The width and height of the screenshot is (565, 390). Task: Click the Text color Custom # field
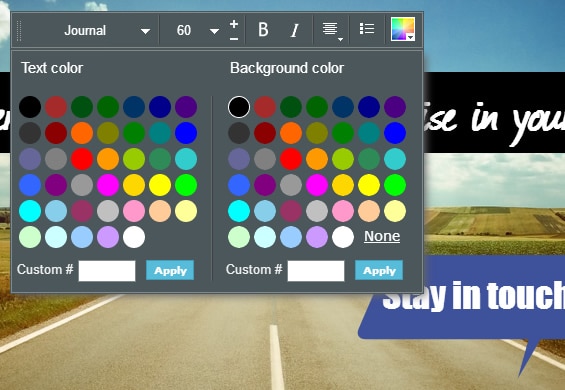point(107,271)
